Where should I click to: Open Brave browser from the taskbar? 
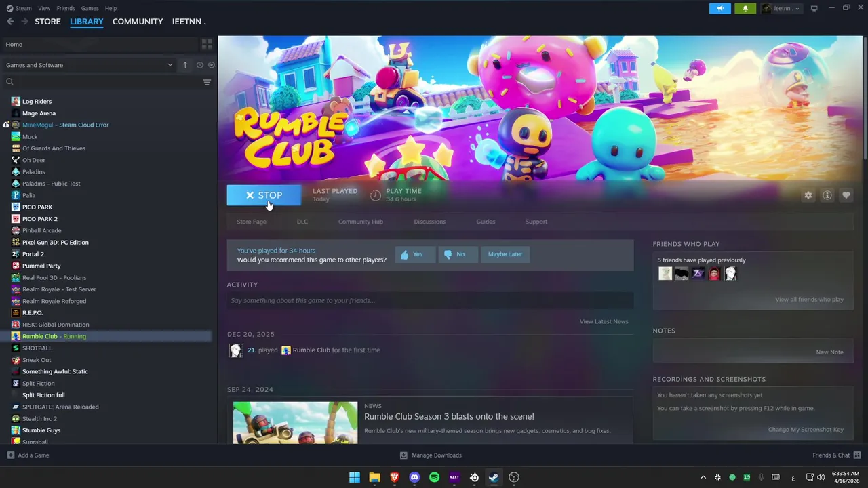pos(395,477)
